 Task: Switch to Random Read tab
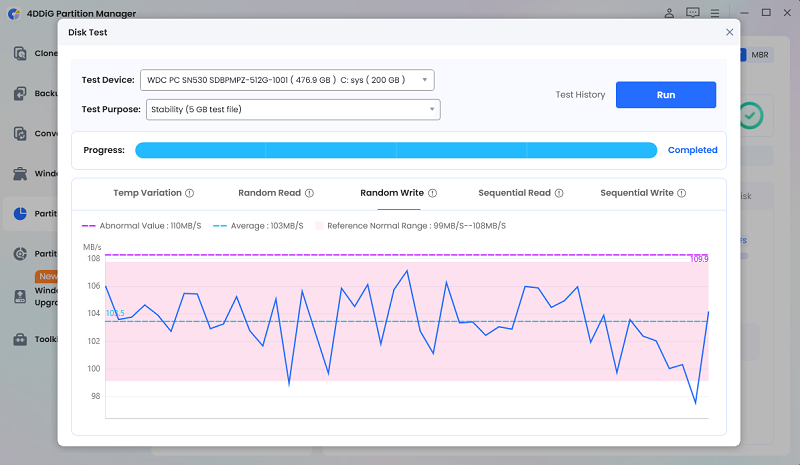pyautogui.click(x=269, y=193)
